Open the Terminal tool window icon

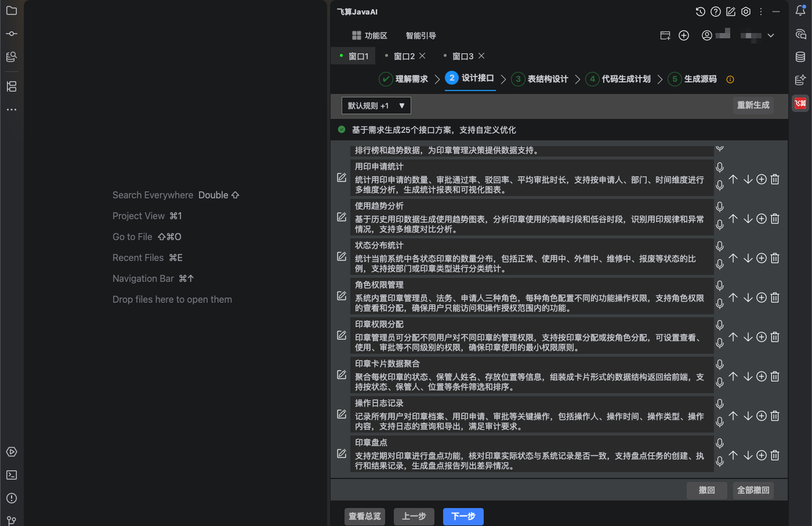pyautogui.click(x=11, y=475)
